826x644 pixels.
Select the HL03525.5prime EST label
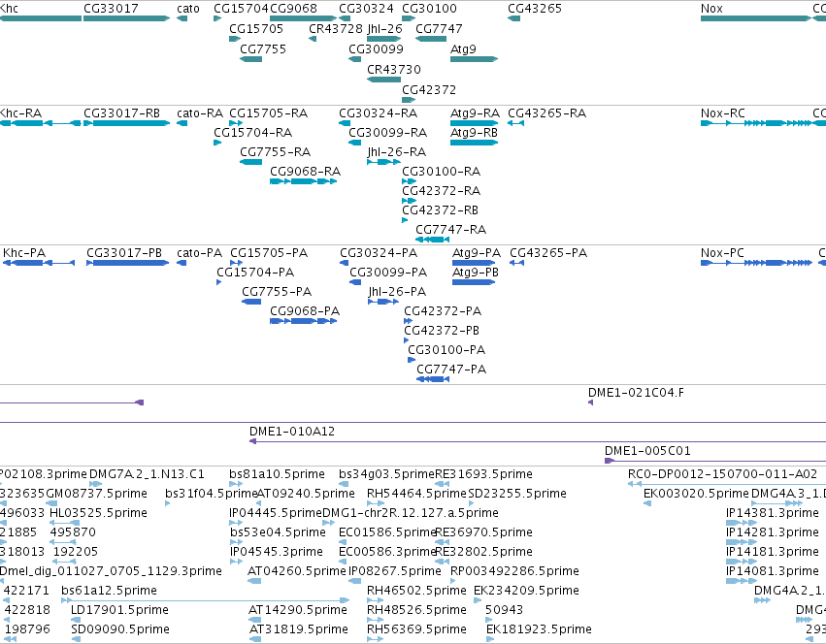click(98, 513)
